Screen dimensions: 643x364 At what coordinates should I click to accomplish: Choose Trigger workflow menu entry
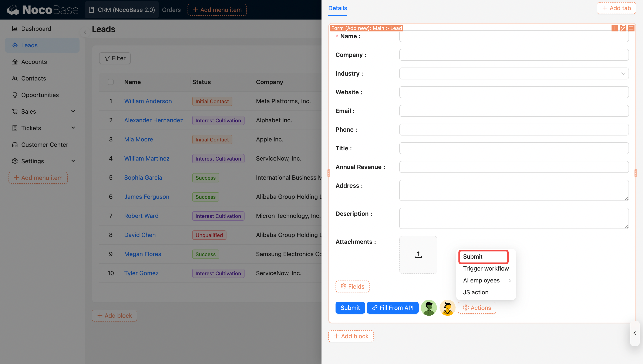[486, 268]
